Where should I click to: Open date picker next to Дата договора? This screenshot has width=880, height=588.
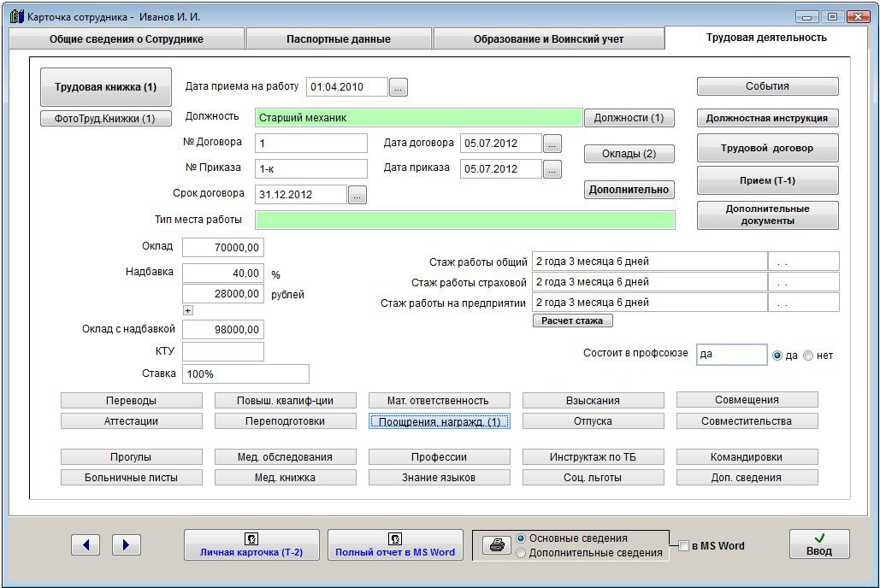pos(552,144)
